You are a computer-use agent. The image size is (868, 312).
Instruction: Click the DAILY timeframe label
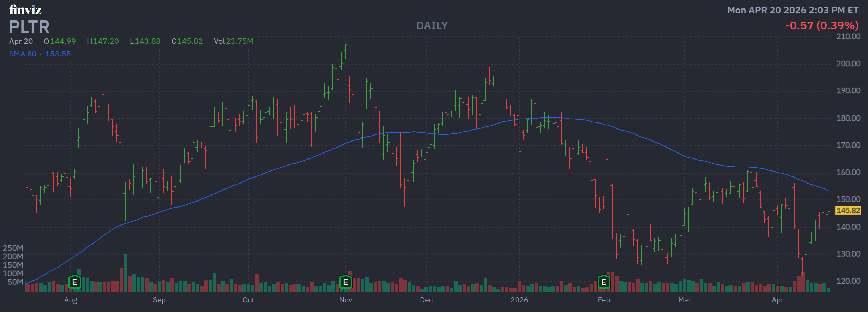tap(432, 25)
